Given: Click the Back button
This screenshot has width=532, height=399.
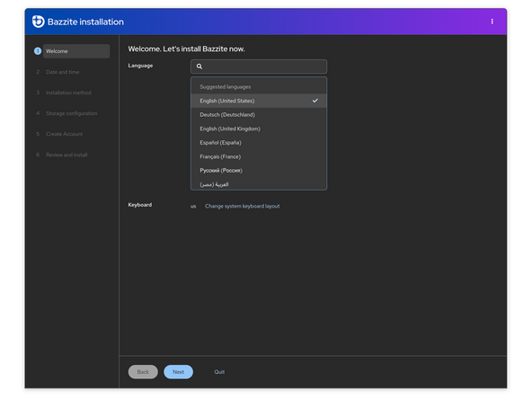Looking at the screenshot, I should tap(143, 372).
